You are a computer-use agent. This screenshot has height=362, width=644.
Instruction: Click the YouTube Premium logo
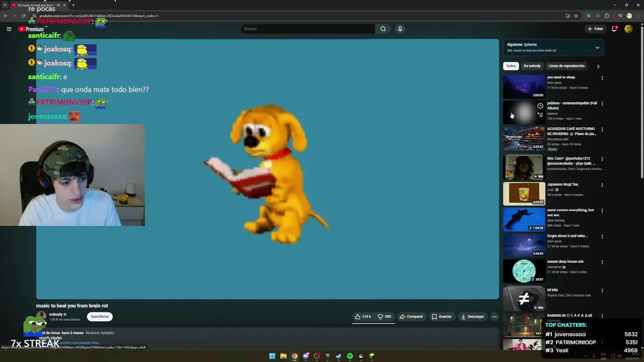(31, 29)
